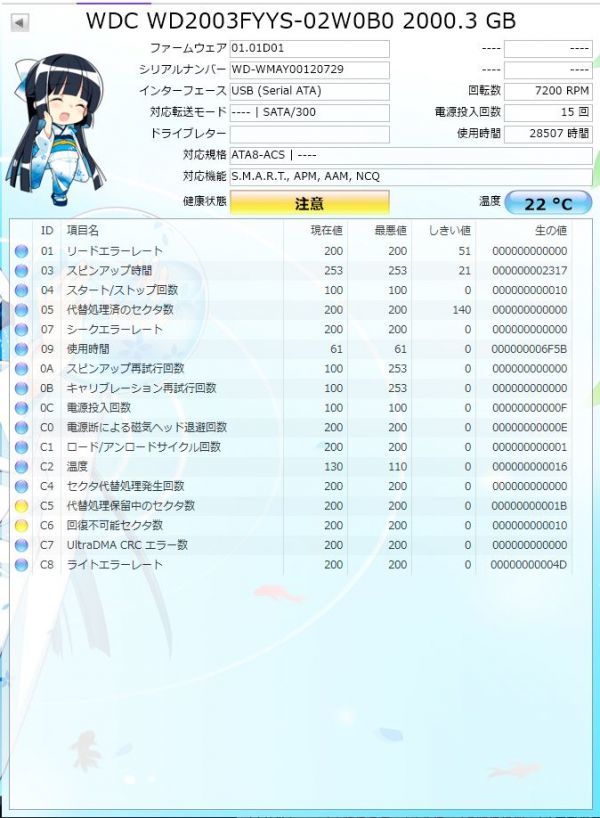Click blue status icon for attribute 01
This screenshot has height=818, width=600.
21,251
